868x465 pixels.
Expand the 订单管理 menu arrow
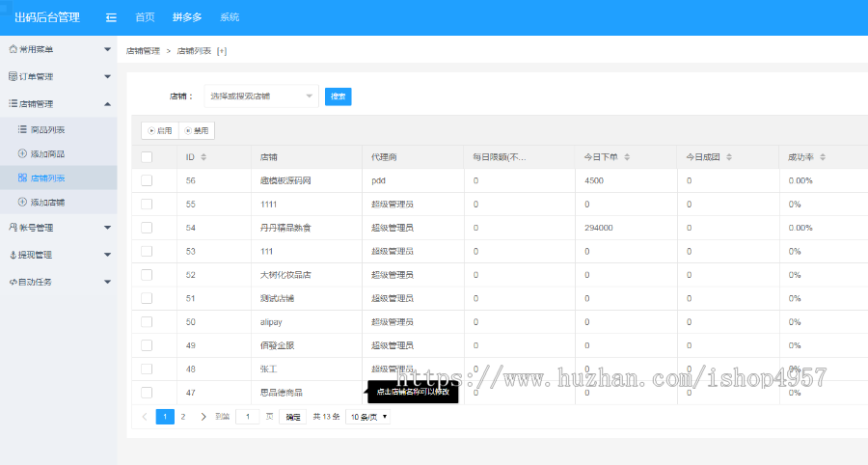(107, 76)
